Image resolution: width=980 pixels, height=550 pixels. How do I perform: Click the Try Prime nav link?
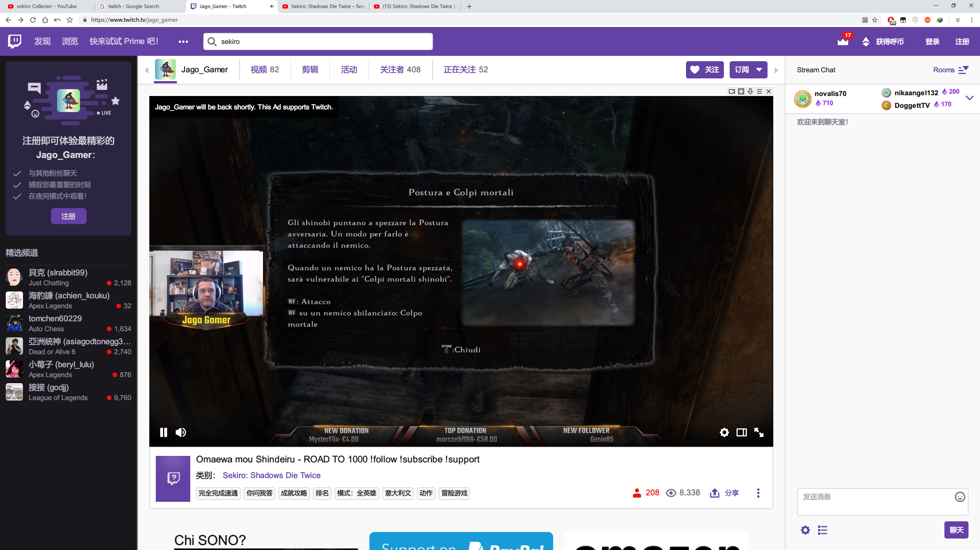click(124, 41)
